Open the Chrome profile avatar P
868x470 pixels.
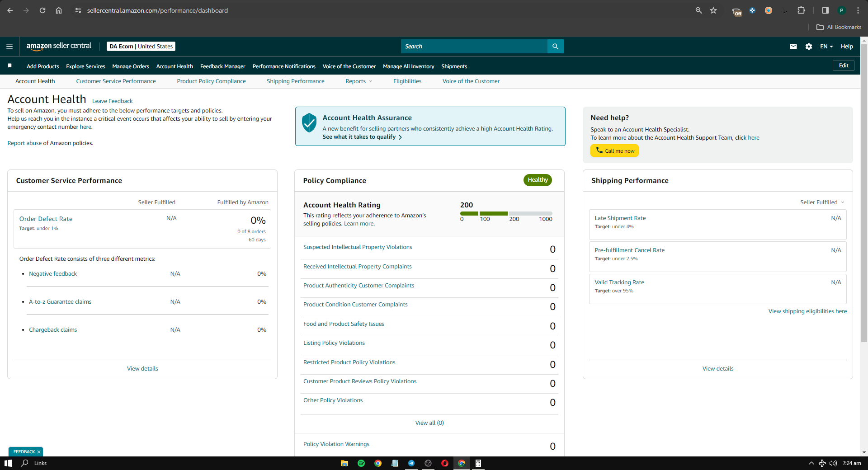click(x=842, y=10)
